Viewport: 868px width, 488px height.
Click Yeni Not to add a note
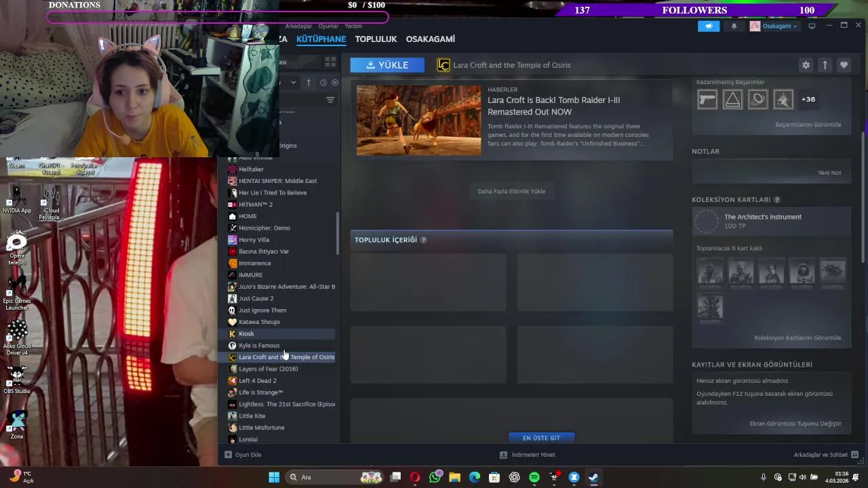click(x=829, y=173)
